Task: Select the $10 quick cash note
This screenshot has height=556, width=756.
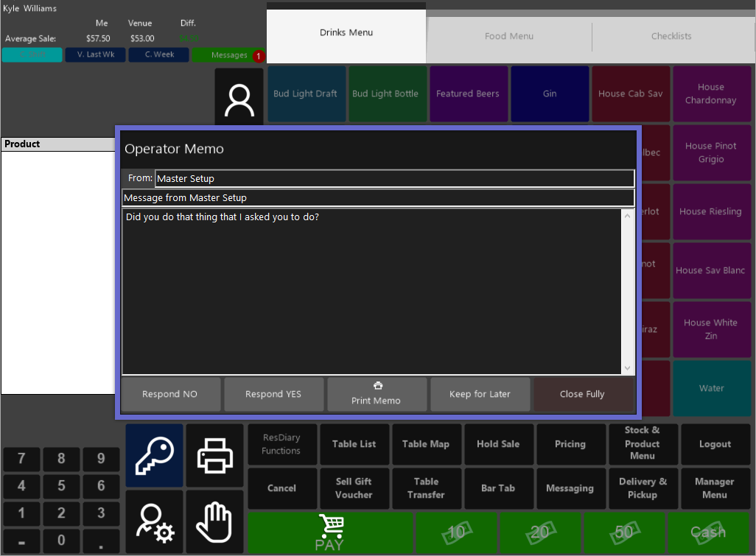Action: click(457, 532)
